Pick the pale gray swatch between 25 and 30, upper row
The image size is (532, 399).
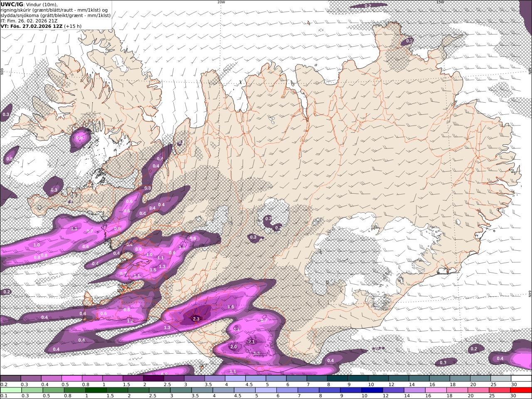pyautogui.click(x=501, y=379)
